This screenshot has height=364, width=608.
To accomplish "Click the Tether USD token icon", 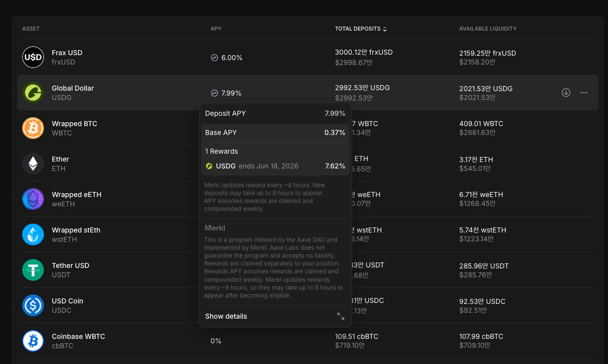I will point(33,270).
